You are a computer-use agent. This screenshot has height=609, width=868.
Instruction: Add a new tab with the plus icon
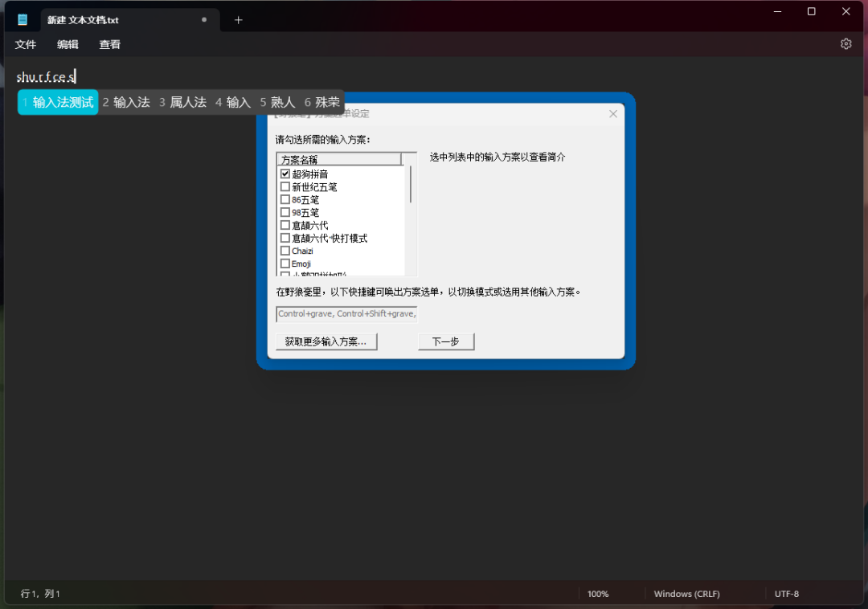pos(238,20)
